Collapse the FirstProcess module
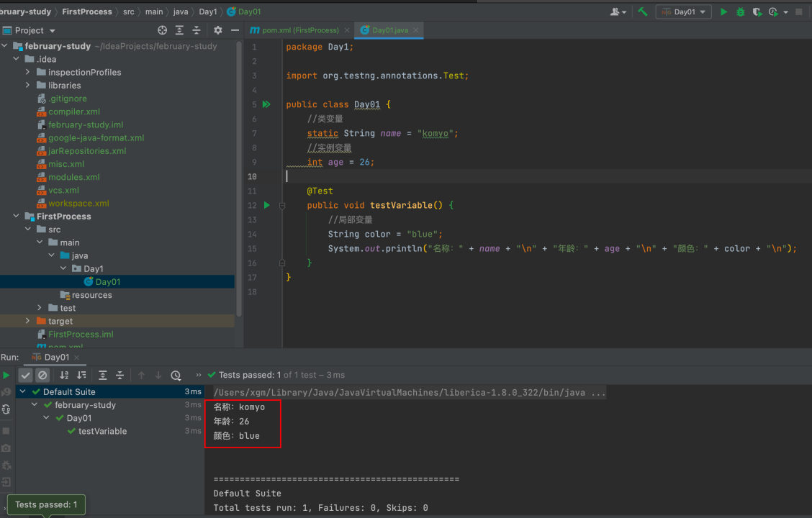 point(17,216)
